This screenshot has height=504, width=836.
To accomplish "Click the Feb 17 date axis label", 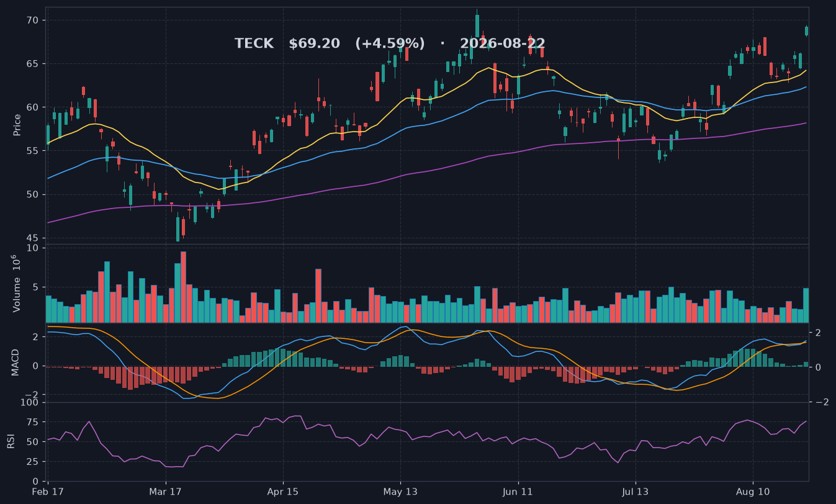I will pos(48,492).
